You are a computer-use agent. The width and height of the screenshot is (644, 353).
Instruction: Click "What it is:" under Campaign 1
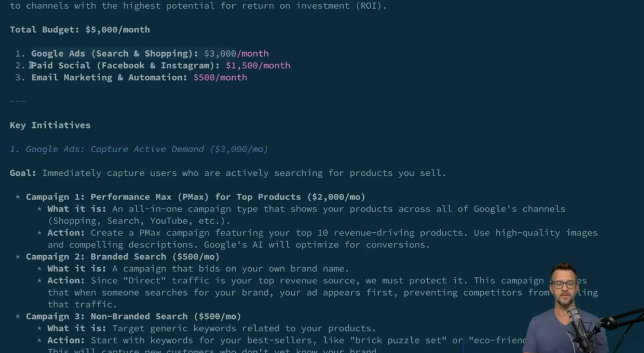(77, 209)
